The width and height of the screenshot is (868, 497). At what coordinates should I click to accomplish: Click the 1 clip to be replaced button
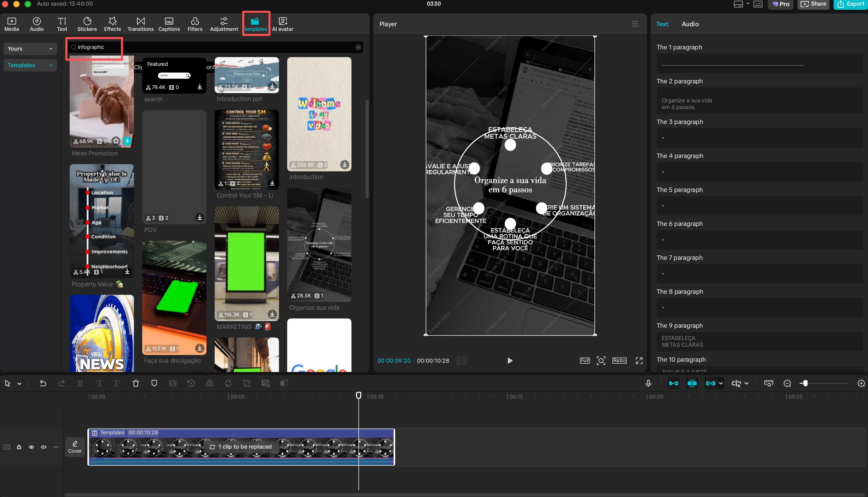pyautogui.click(x=241, y=447)
